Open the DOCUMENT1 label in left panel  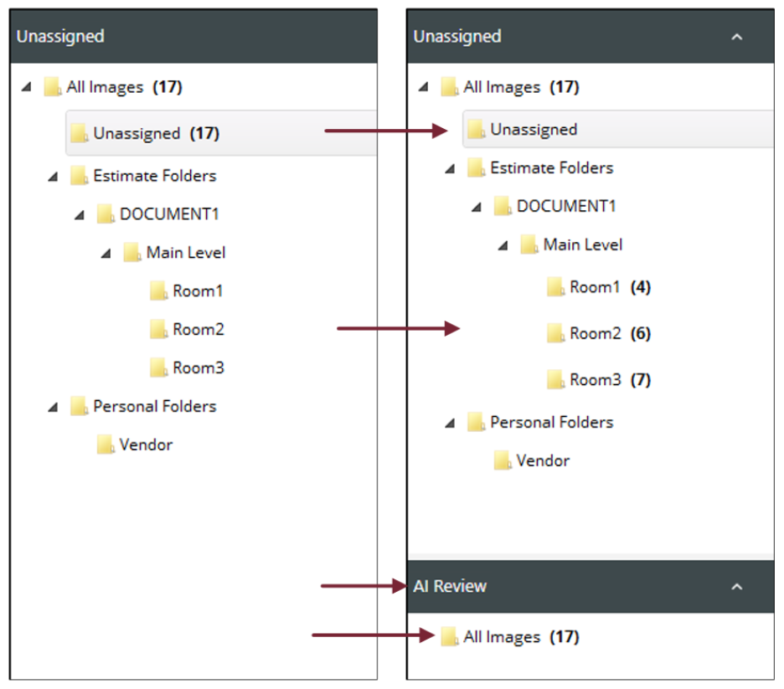point(169,214)
